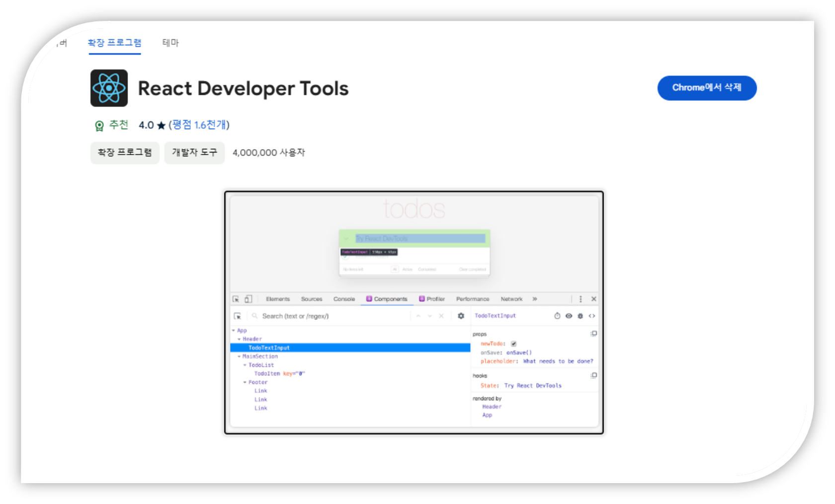Click the React Developer Tools logo icon
Viewport: 835px width, 504px height.
click(x=109, y=88)
